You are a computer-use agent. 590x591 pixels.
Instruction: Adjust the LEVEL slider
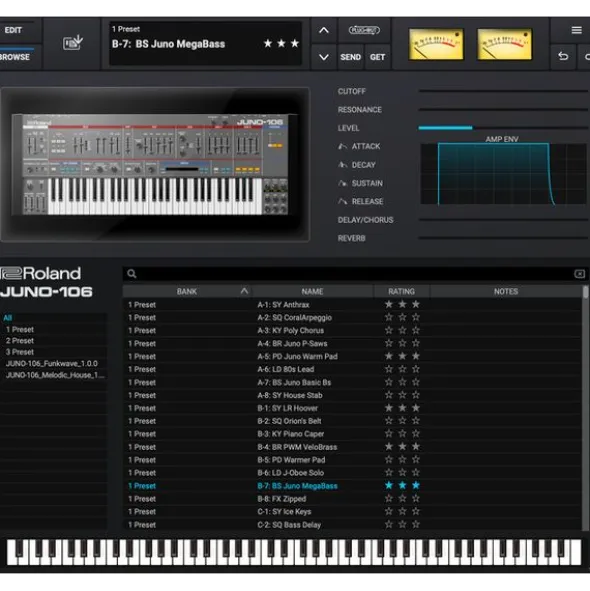point(503,128)
